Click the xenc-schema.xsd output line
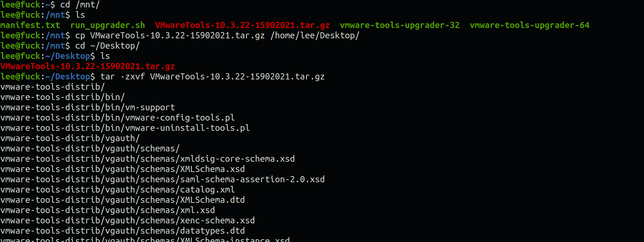Image resolution: width=644 pixels, height=242 pixels. click(x=128, y=221)
